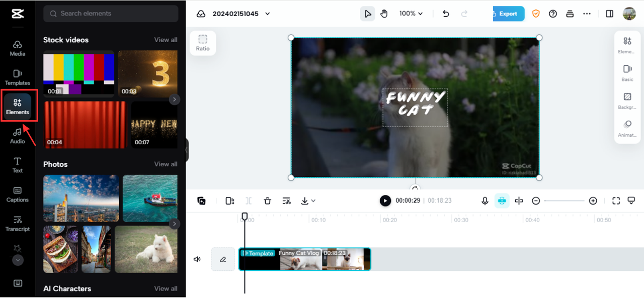Expand more sidebar tools chevron

18,260
